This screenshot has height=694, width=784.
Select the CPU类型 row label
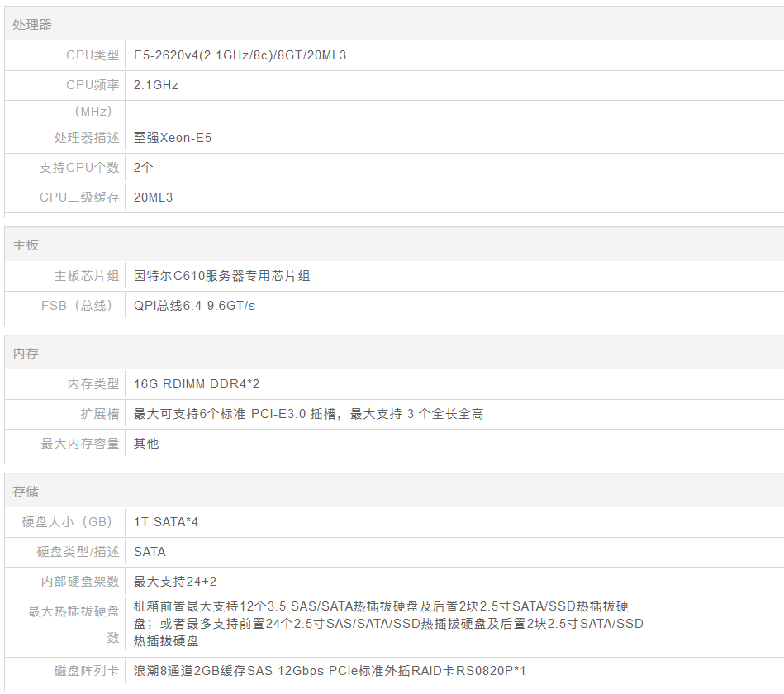[x=93, y=55]
